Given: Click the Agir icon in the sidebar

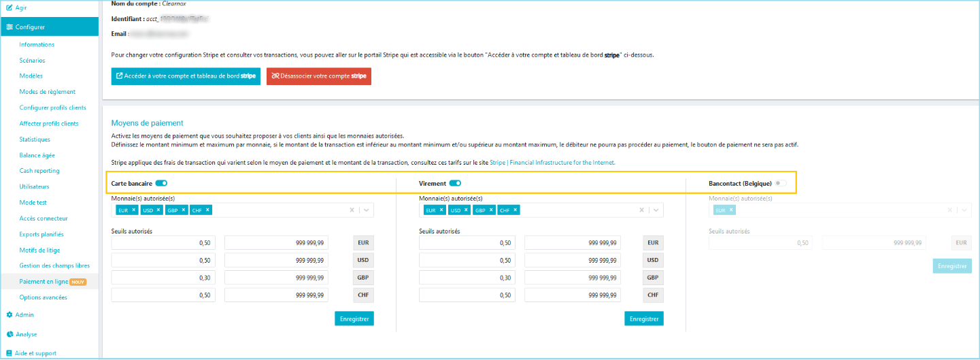Looking at the screenshot, I should click(10, 7).
